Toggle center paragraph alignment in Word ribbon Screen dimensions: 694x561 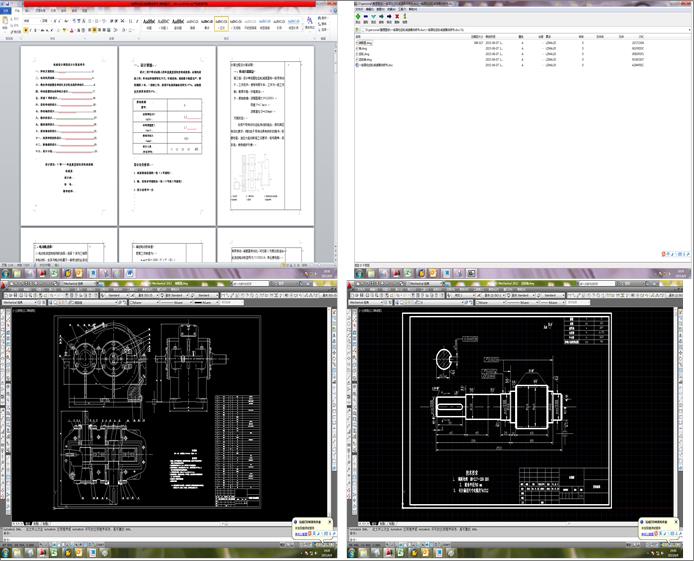[95, 30]
